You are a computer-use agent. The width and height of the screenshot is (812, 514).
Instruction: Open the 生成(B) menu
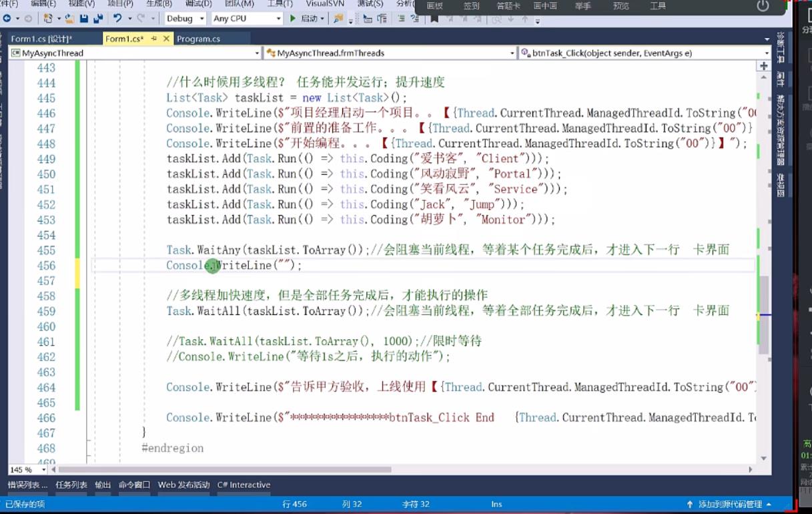coord(159,4)
